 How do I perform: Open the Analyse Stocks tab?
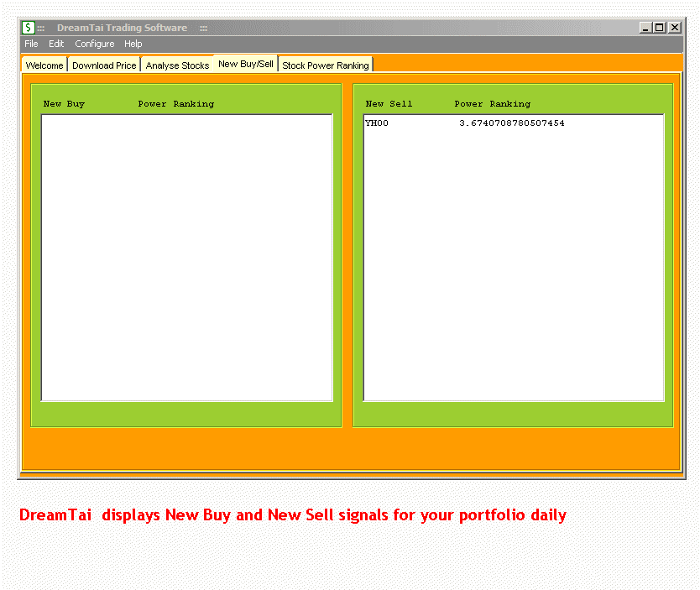coord(177,65)
